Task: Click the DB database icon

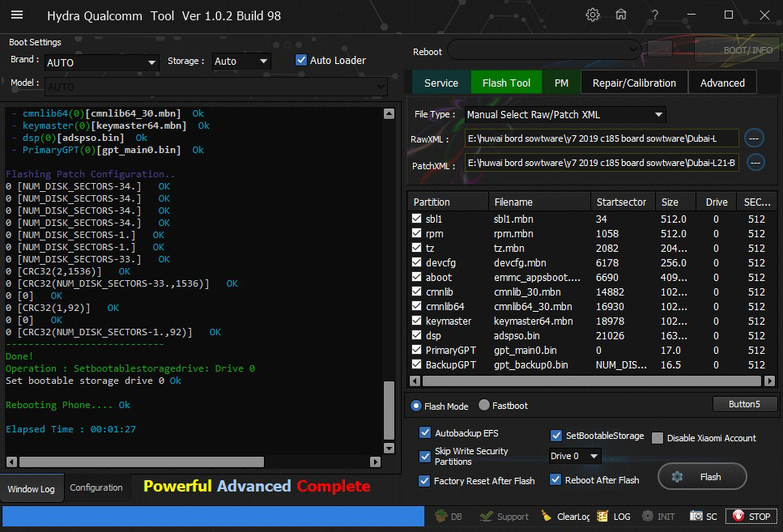Action: (449, 516)
